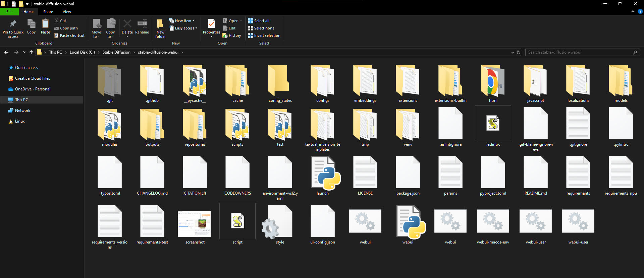Click Pin to Quick access icon

coord(13,28)
